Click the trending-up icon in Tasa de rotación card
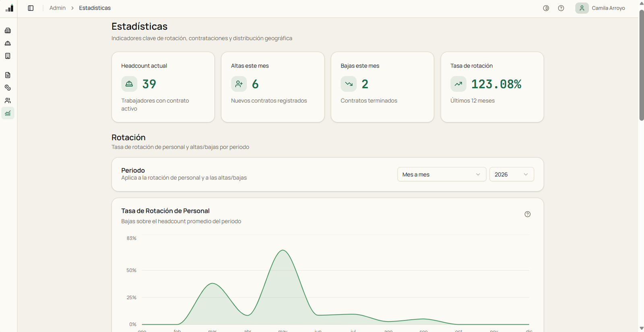The width and height of the screenshot is (644, 332). point(458,84)
